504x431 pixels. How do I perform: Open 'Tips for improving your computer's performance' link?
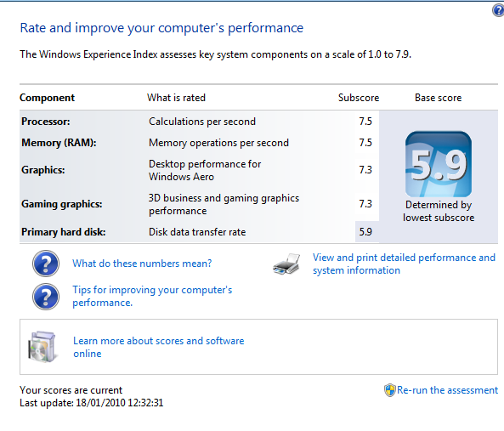tap(152, 296)
